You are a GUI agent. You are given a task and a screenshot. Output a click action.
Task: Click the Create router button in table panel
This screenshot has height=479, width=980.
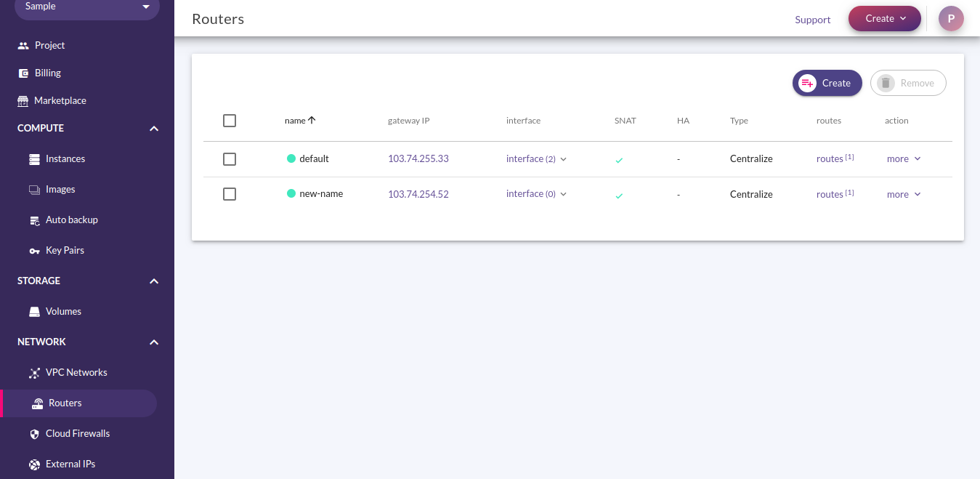(x=827, y=83)
